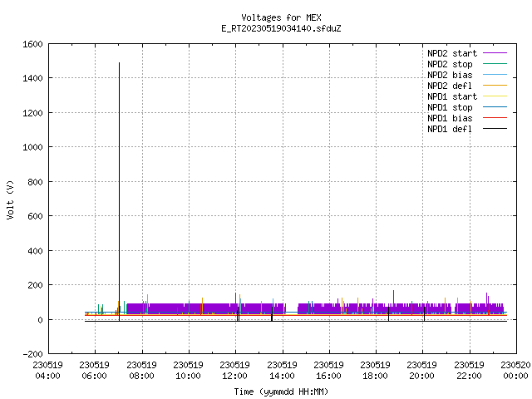The width and height of the screenshot is (532, 399).
Task: Click the 'Volt (V)' y-axis label
Action: [x=10, y=199]
